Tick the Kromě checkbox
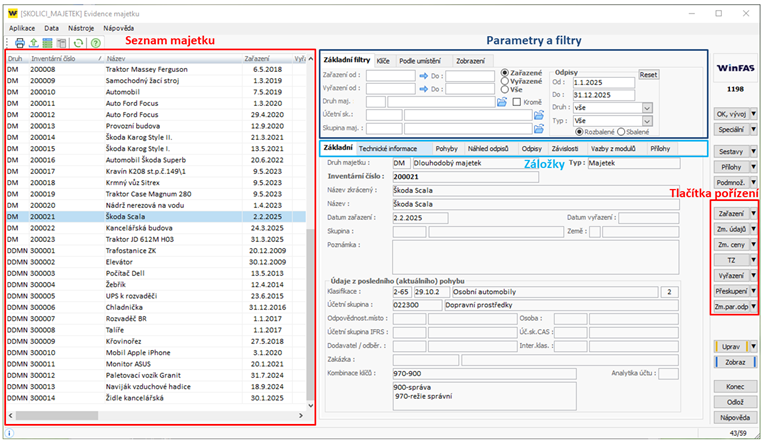This screenshot has height=444, width=768. coord(517,102)
